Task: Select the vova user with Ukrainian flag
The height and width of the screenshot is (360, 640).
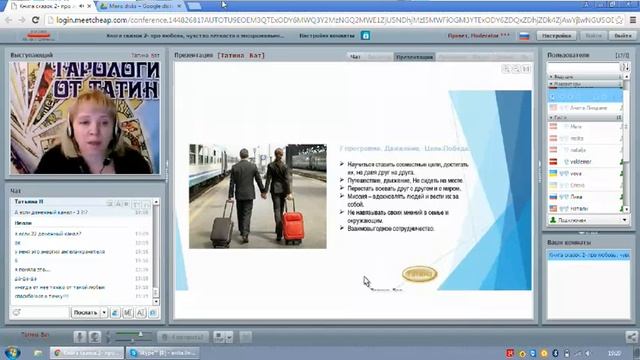Action: pos(585,173)
